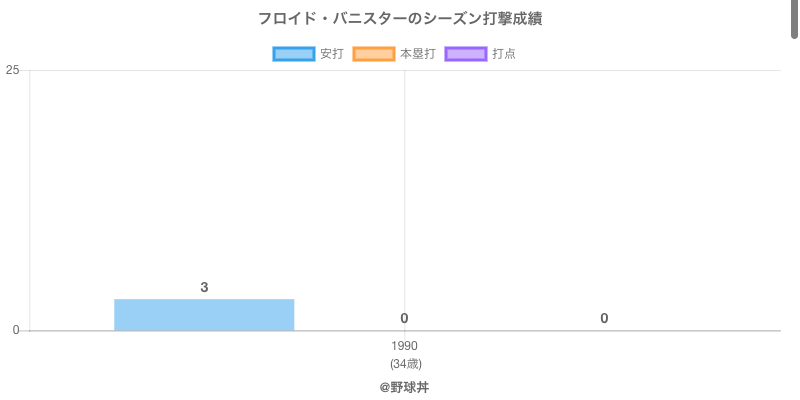Screen dimensions: 800x400
Task: Click the scrollbar thumb at top right
Action: point(795,18)
